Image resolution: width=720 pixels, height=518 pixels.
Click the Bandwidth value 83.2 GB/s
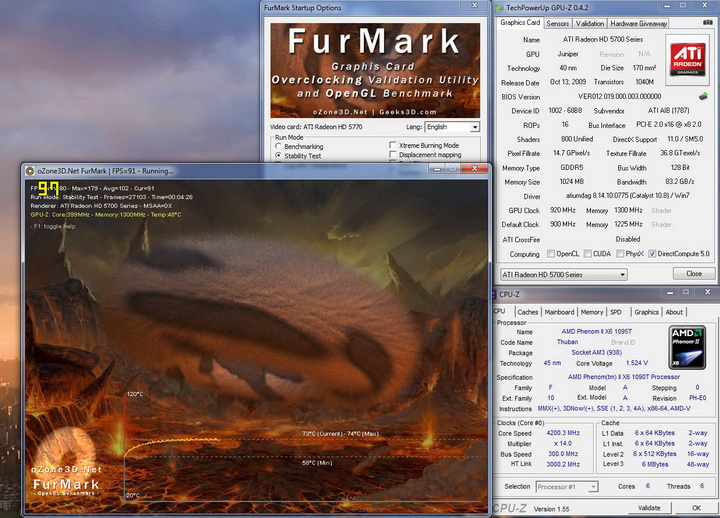[679, 182]
